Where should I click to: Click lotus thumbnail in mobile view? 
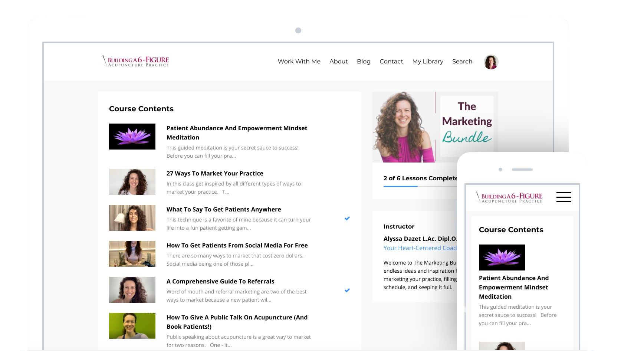point(502,257)
